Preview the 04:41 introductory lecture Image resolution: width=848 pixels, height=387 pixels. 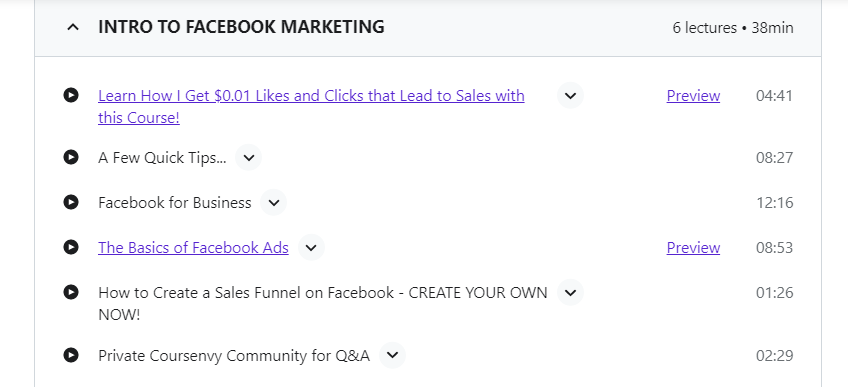click(x=693, y=96)
